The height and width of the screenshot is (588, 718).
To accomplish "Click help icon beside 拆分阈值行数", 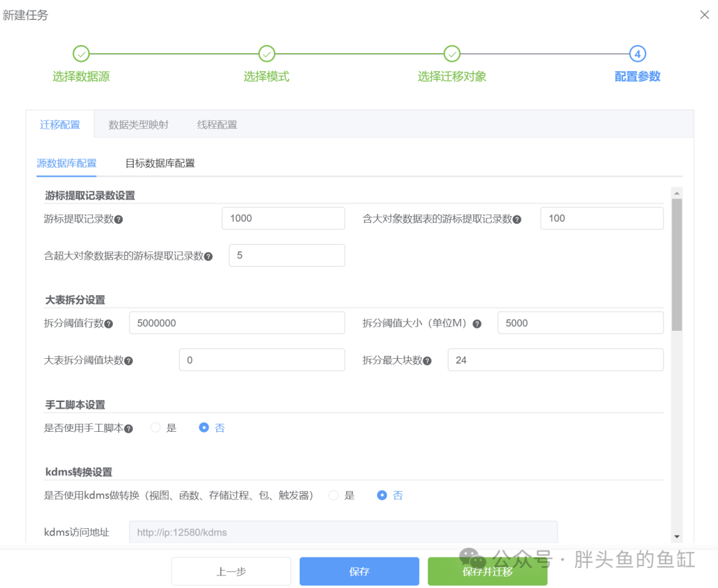I will [108, 324].
